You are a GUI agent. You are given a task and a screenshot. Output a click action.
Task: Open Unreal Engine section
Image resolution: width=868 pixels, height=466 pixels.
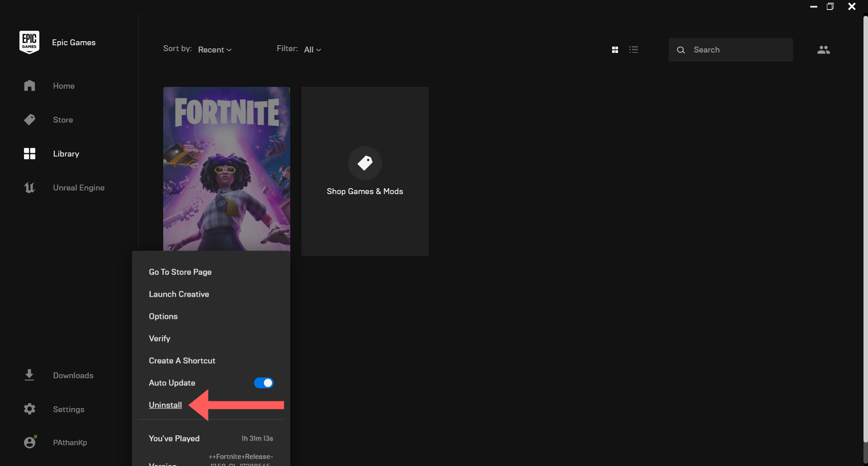point(79,187)
